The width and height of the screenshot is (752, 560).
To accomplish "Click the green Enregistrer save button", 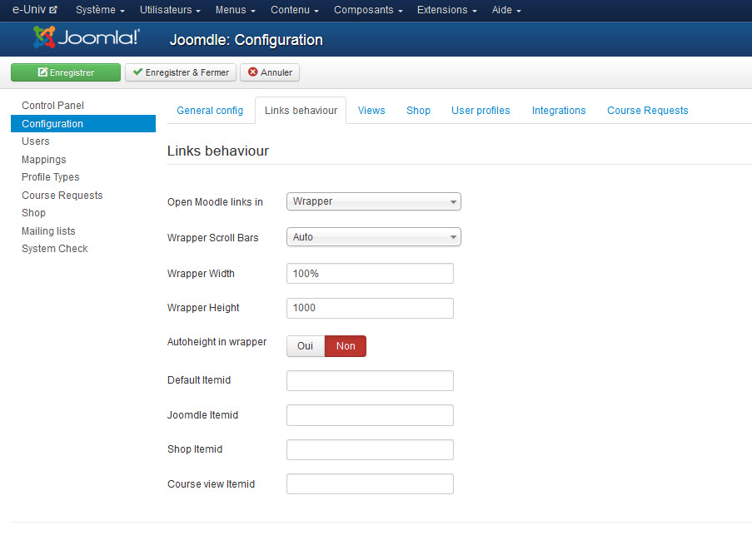I will 66,72.
